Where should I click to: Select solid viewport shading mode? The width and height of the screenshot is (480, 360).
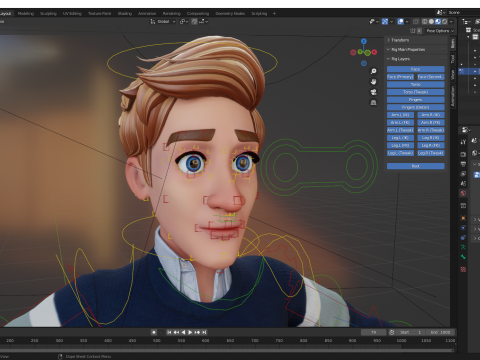pos(431,21)
